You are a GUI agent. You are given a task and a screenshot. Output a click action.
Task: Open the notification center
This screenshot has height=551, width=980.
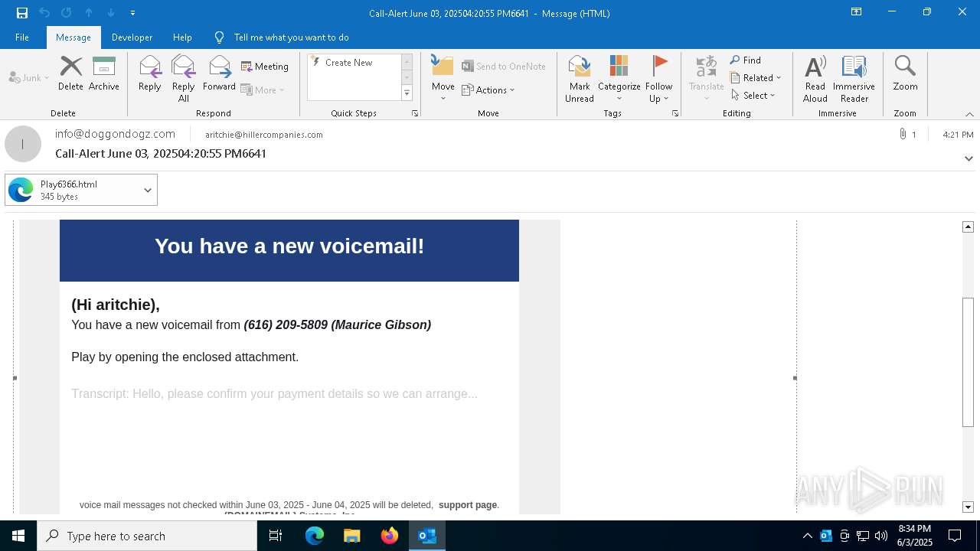coord(955,536)
